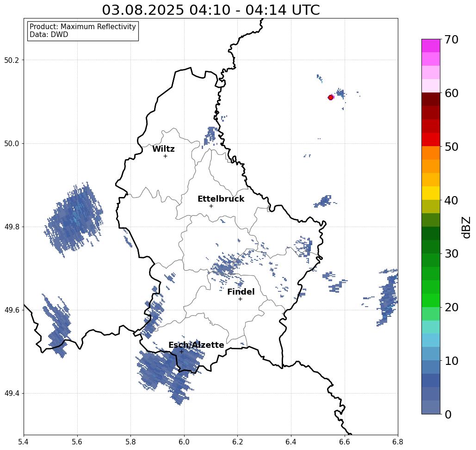Select the Findel station label

tap(241, 292)
